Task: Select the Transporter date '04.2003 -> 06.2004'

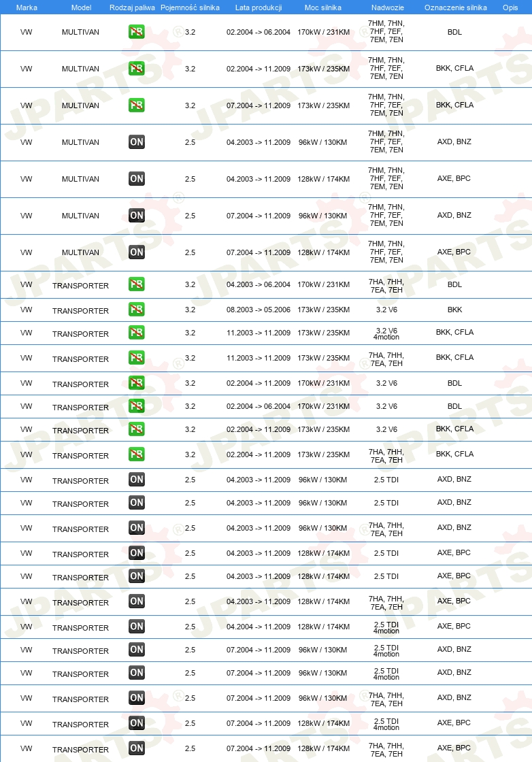Action: pos(259,284)
